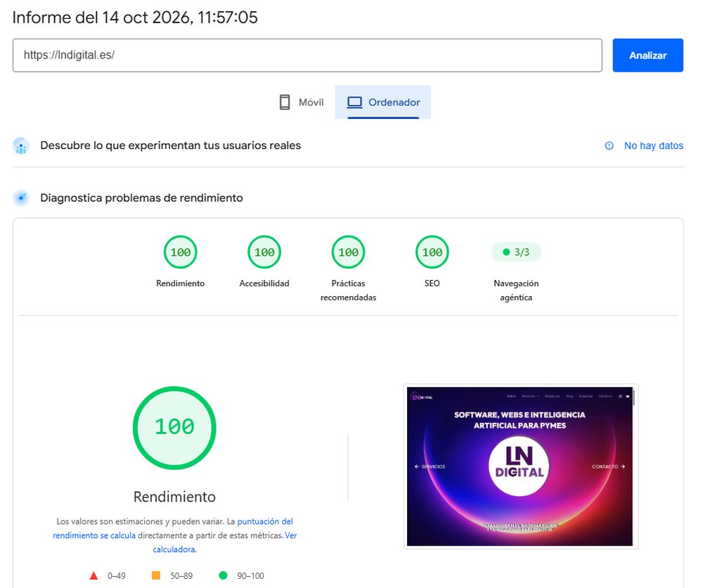Click the orange square 50–89 legend icon
This screenshot has width=703, height=588.
tap(156, 575)
